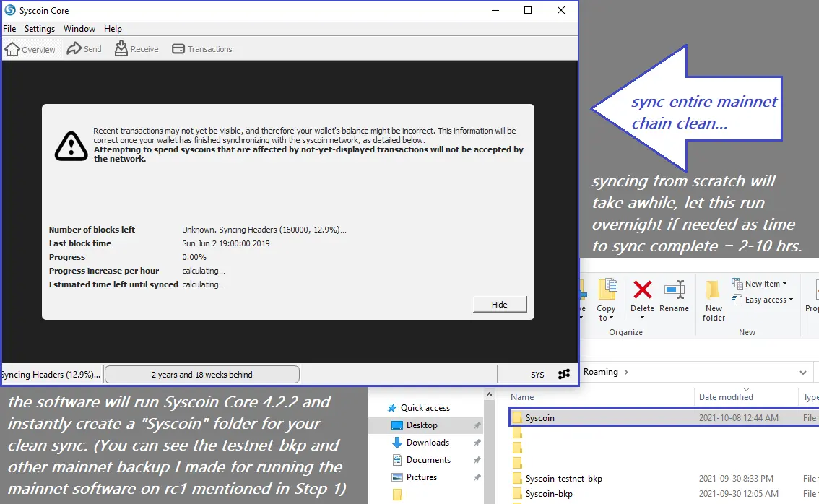Click Copy to in the Explorer ribbon
The width and height of the screenshot is (819, 504).
click(x=607, y=300)
